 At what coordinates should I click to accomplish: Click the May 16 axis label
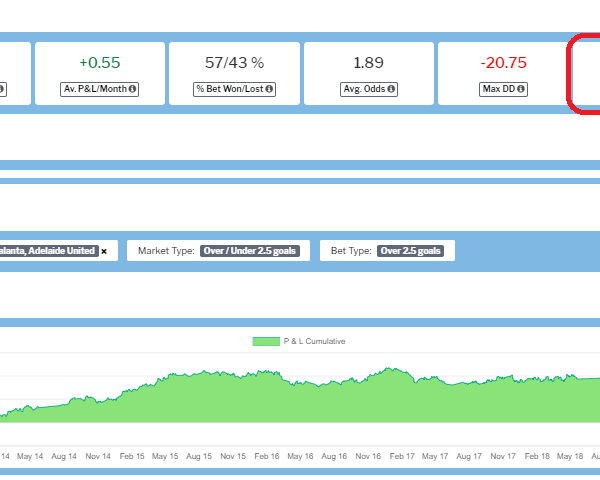click(x=300, y=456)
